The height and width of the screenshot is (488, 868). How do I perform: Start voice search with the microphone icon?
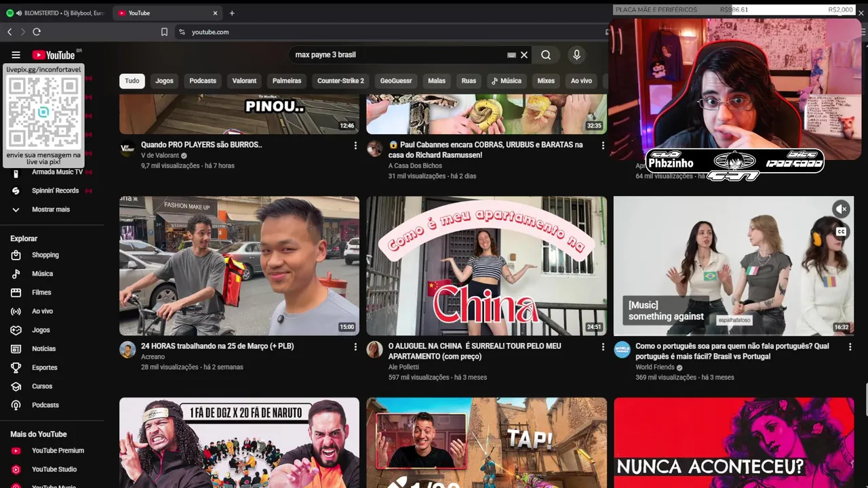576,55
